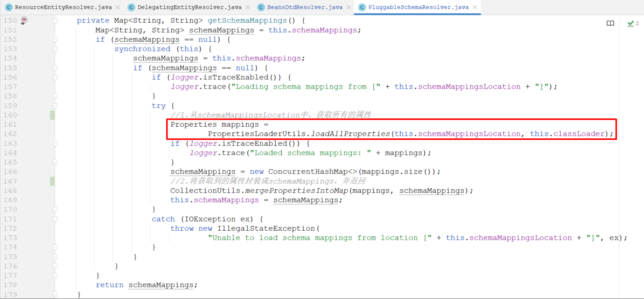The height and width of the screenshot is (299, 644).
Task: Click loadAllProperties method call on line 162
Action: 350,134
